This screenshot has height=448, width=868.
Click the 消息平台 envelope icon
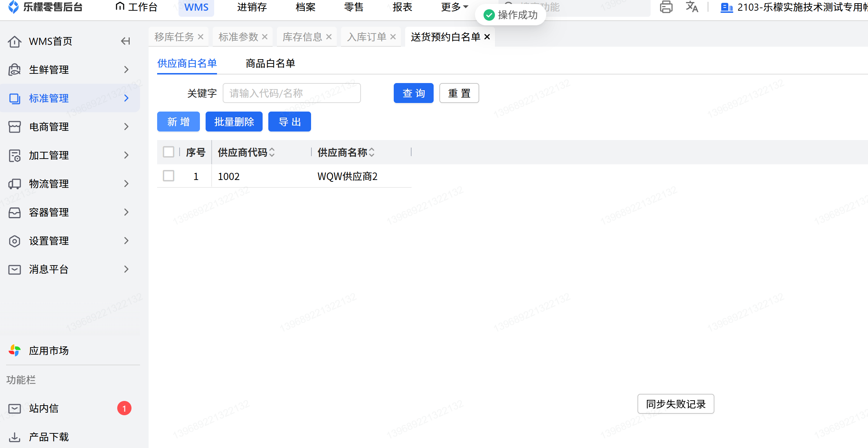15,269
